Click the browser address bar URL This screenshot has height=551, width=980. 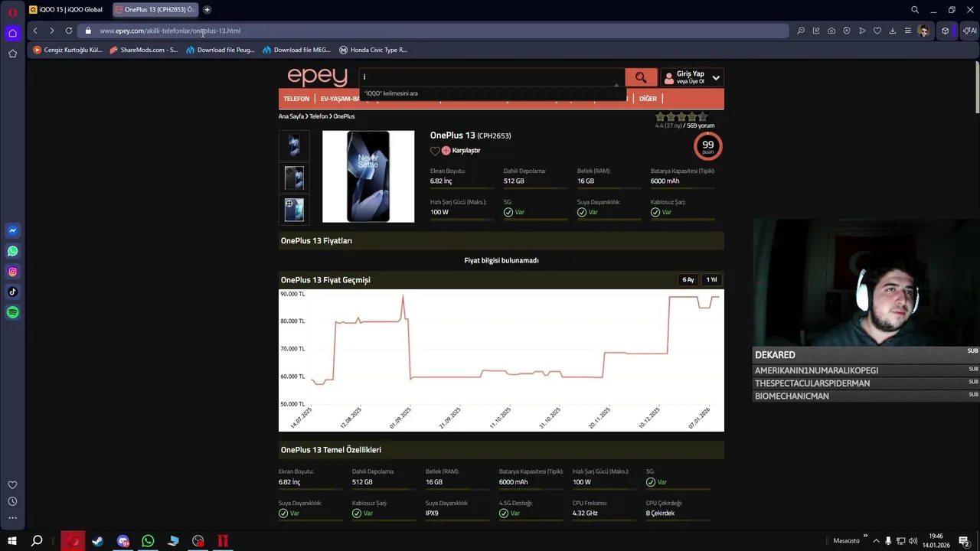[x=170, y=31]
